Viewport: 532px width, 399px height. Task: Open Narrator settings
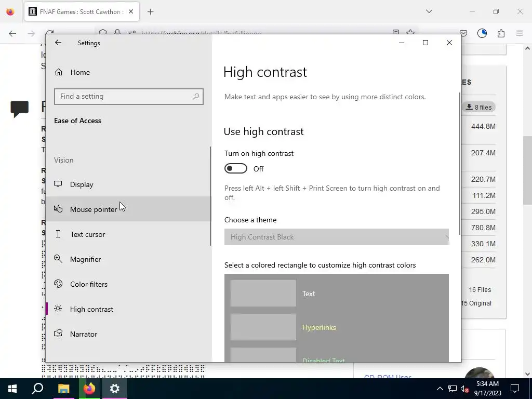128,334
